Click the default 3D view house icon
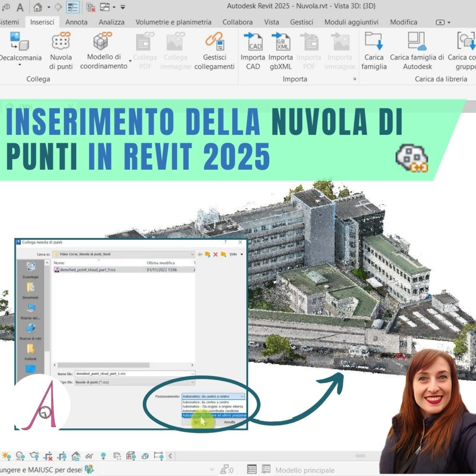Screen dimensions: 476x476 click(38, 7)
